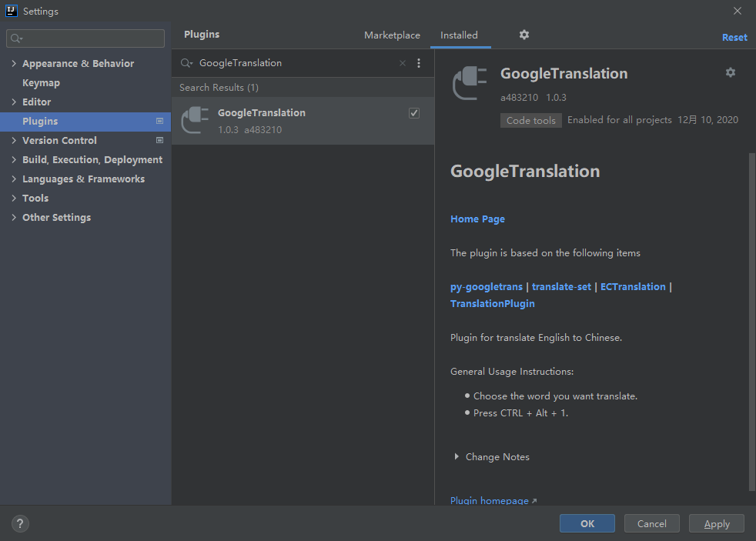Viewport: 756px width, 541px height.
Task: Open the plugin search options kebab menu
Action: point(419,63)
